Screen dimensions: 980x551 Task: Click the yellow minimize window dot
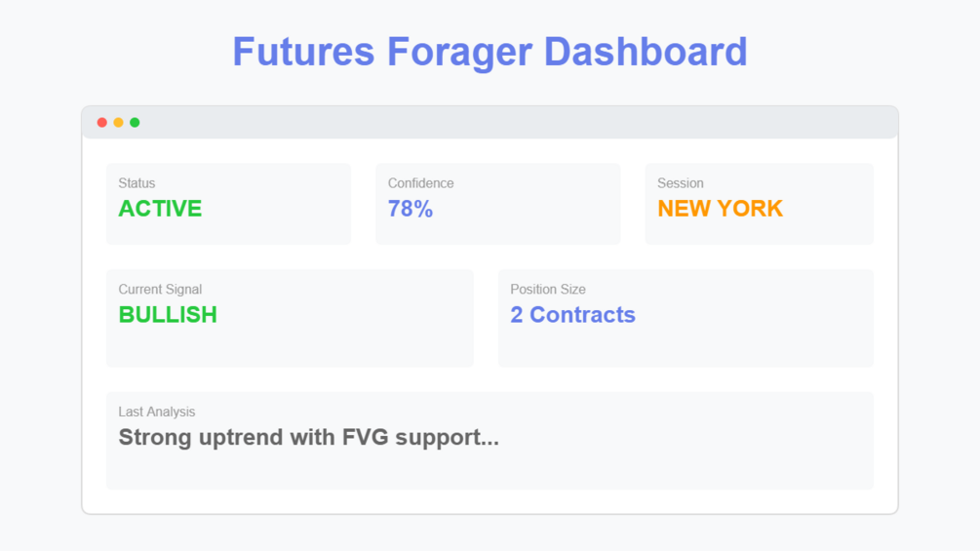tap(118, 123)
